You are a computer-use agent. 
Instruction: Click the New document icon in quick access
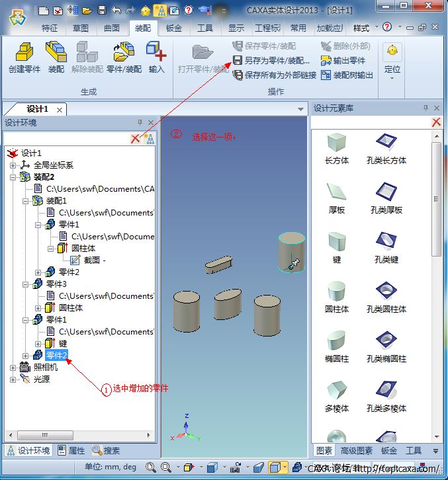click(x=44, y=11)
